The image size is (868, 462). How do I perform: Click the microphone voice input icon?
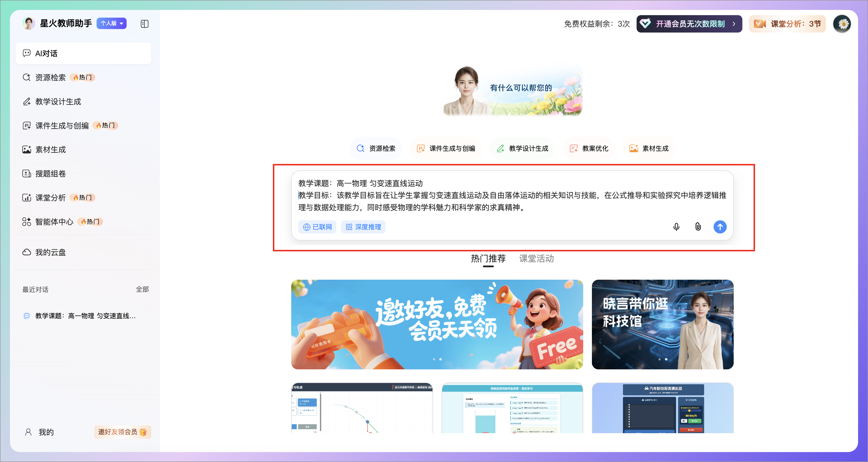[676, 227]
